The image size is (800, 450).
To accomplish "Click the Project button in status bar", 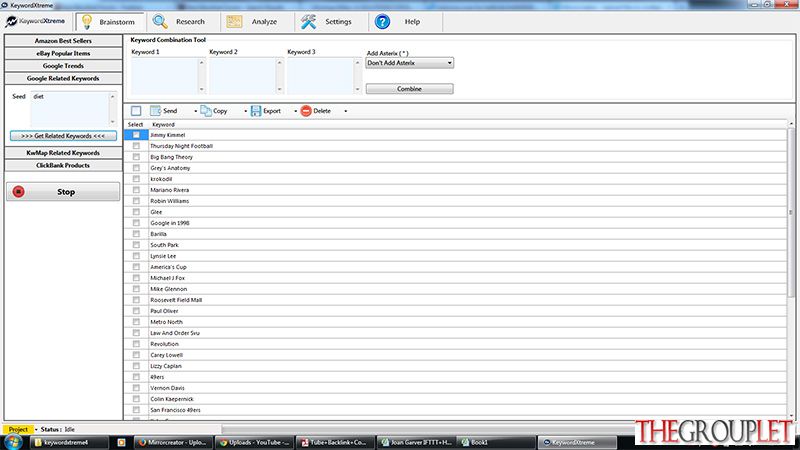I will tap(18, 430).
